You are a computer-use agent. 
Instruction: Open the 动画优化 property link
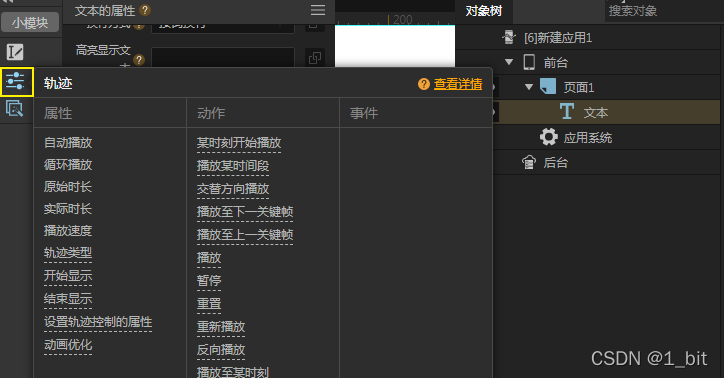tap(68, 345)
